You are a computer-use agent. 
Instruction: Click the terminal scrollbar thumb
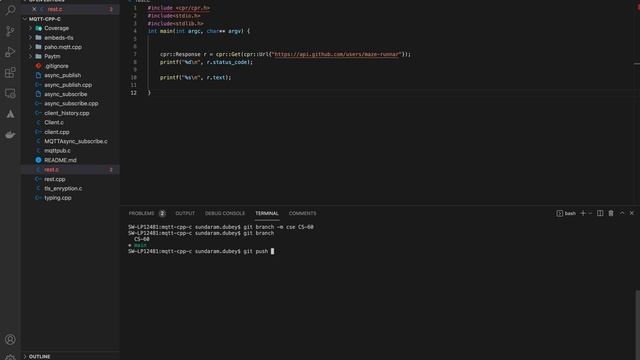(x=637, y=324)
